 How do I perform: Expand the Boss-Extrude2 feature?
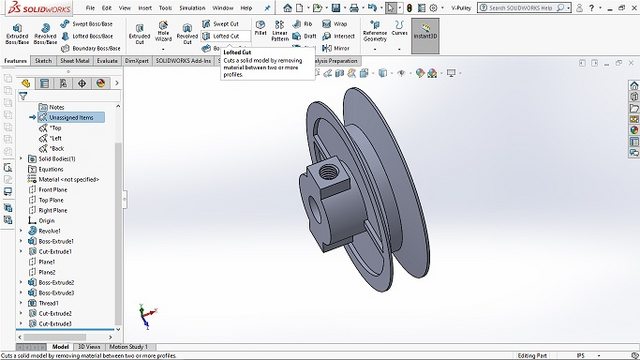pos(21,282)
